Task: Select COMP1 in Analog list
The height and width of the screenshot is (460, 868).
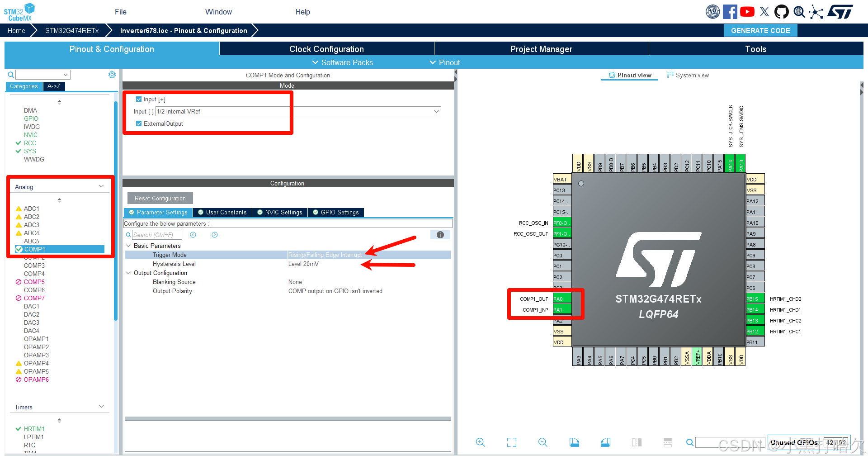Action: 60,249
